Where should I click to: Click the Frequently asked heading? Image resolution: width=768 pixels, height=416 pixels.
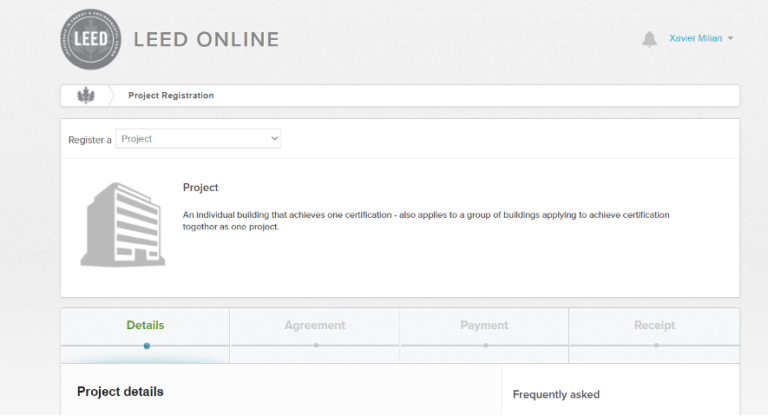click(x=556, y=395)
